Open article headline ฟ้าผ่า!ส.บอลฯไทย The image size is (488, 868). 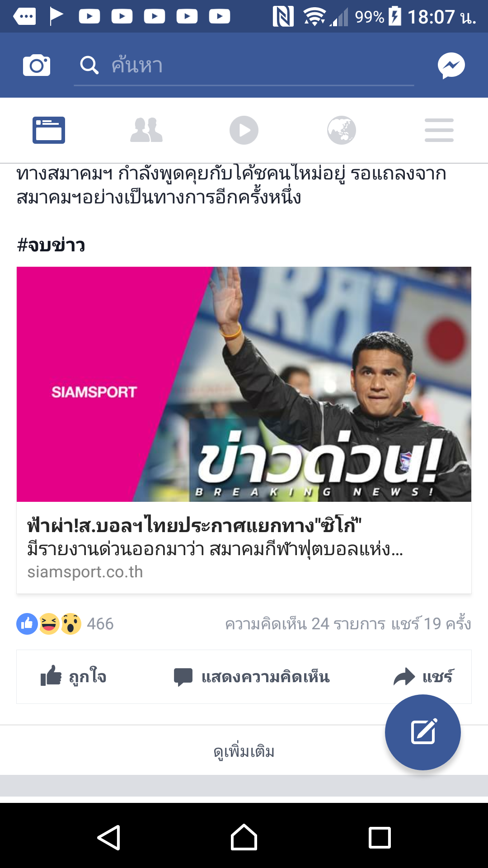point(194,526)
